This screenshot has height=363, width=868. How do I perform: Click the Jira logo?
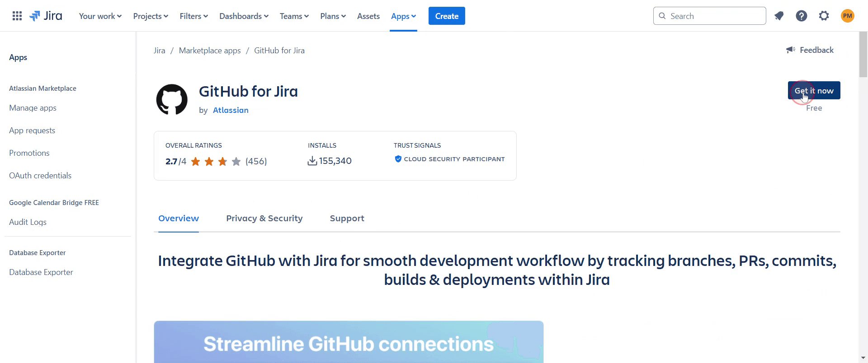coord(46,16)
